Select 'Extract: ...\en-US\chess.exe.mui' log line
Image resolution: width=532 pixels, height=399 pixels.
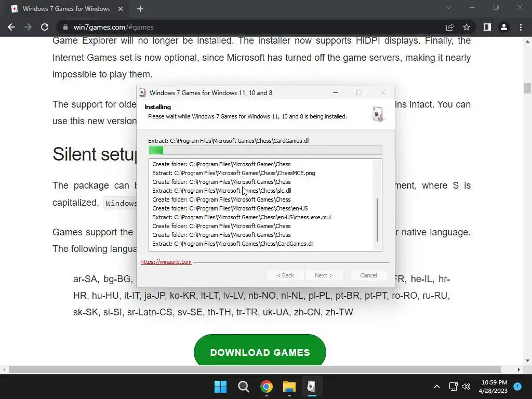(x=241, y=217)
